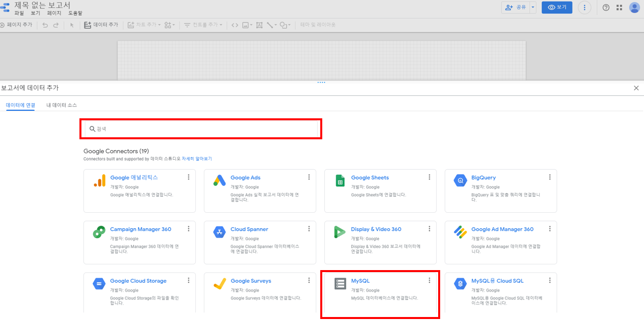Click the report canvas grid area

click(322, 60)
